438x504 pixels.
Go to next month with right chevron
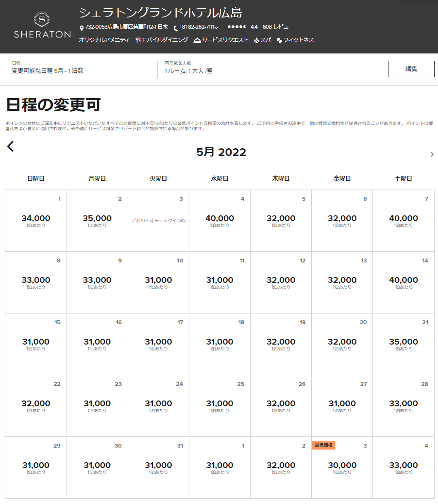tap(432, 155)
